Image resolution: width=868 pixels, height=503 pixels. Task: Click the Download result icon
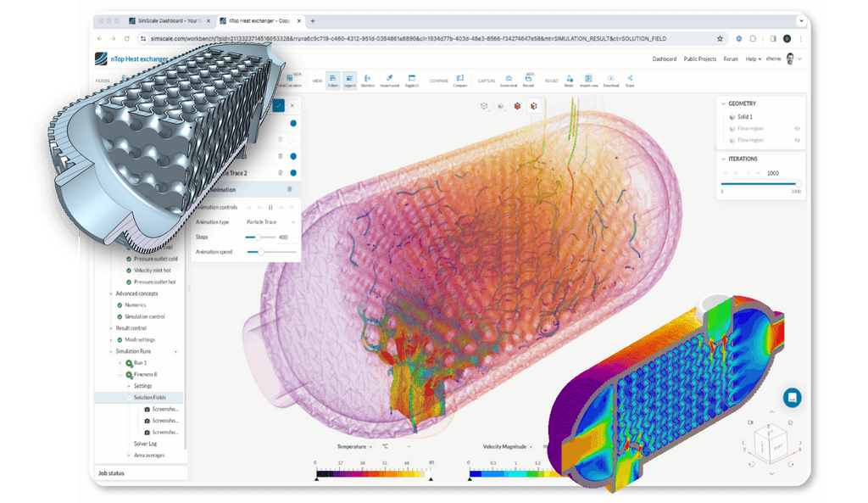611,80
